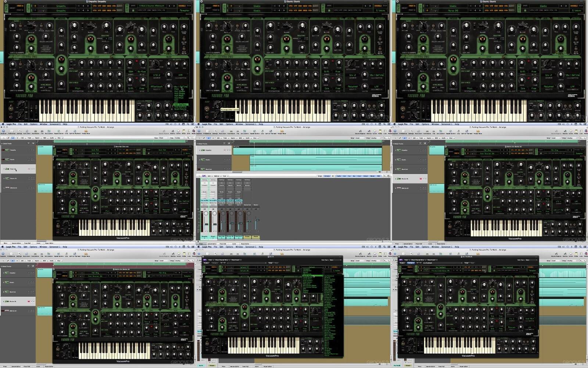Viewport: 588px width, 368px height.
Task: Solo the Empathy track in the mixer screenshot
Action: coord(230,150)
